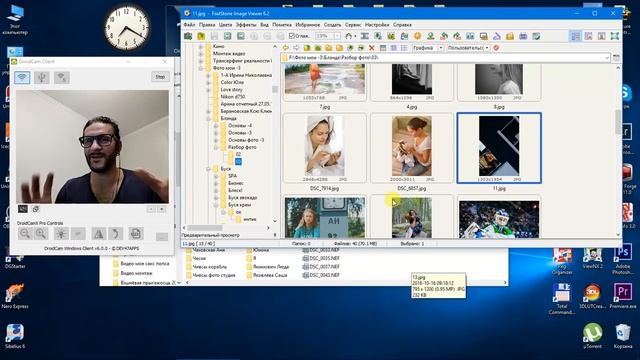Click the print toolbar icon

(x=523, y=36)
